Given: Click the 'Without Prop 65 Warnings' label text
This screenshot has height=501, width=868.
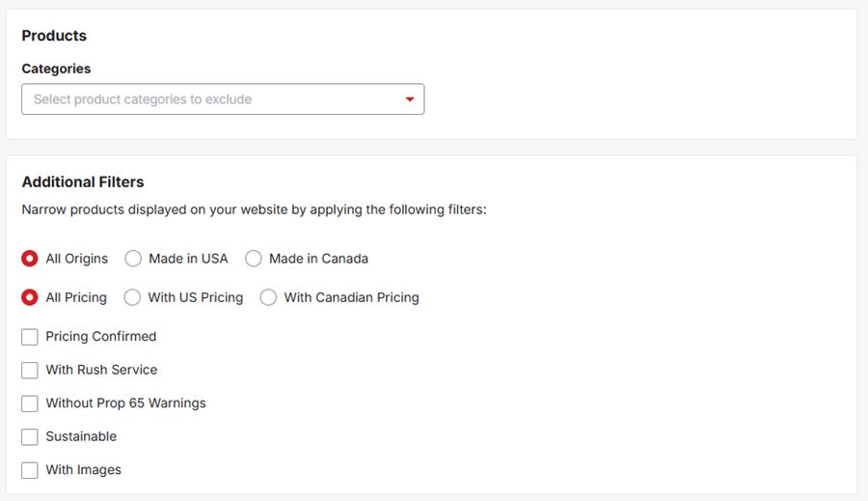Looking at the screenshot, I should pos(125,404).
